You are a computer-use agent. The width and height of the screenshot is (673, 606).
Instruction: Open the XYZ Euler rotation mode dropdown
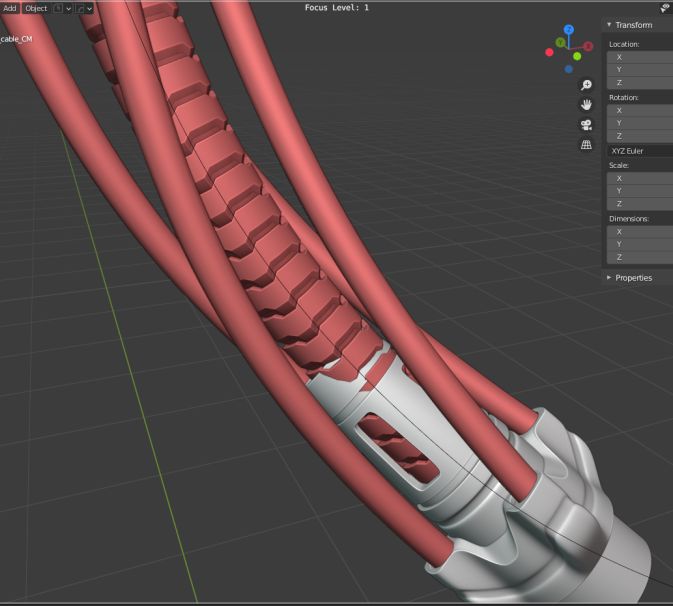640,151
